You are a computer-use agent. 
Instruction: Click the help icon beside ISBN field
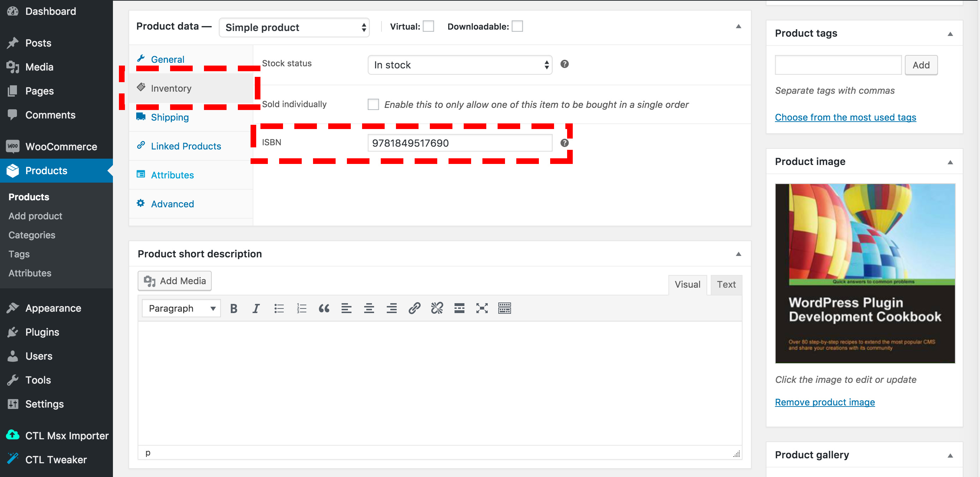pyautogui.click(x=565, y=143)
